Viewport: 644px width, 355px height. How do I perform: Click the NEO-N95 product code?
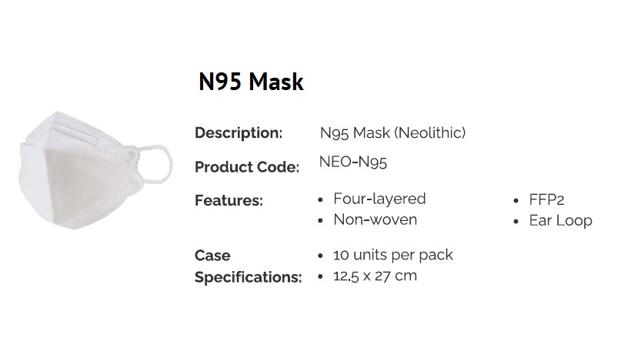click(353, 162)
